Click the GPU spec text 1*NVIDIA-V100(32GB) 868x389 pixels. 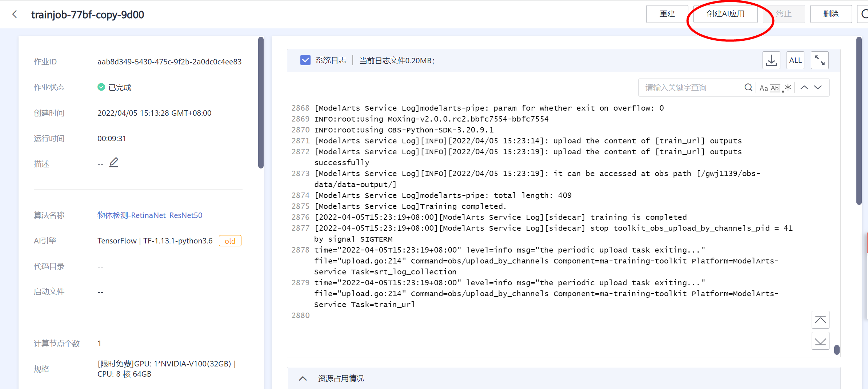pyautogui.click(x=192, y=364)
